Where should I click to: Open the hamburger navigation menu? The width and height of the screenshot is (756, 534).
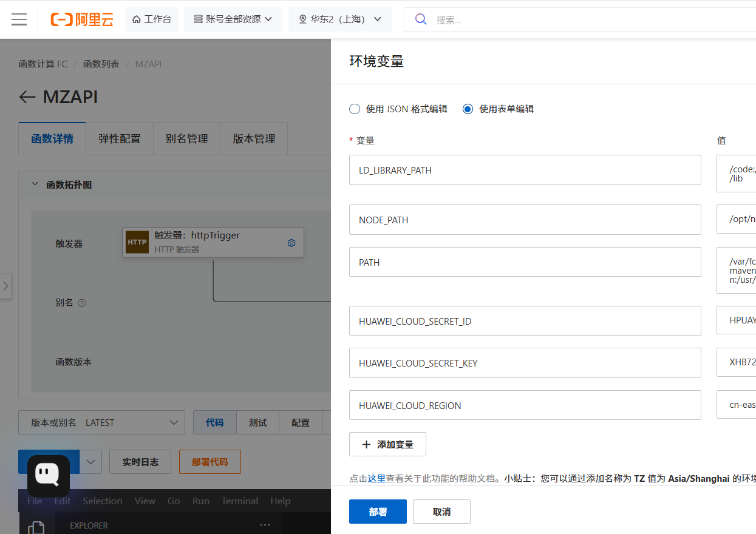point(19,19)
